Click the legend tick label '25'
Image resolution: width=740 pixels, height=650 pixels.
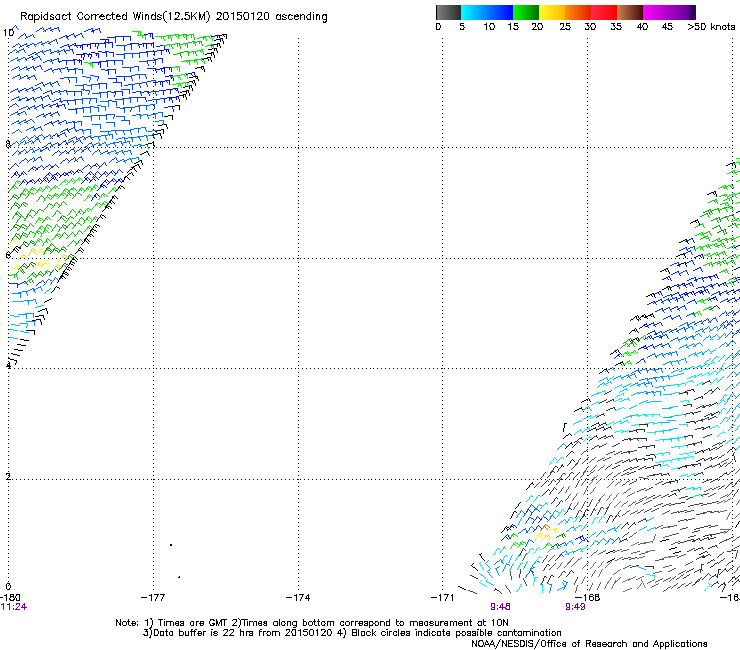pyautogui.click(x=565, y=27)
